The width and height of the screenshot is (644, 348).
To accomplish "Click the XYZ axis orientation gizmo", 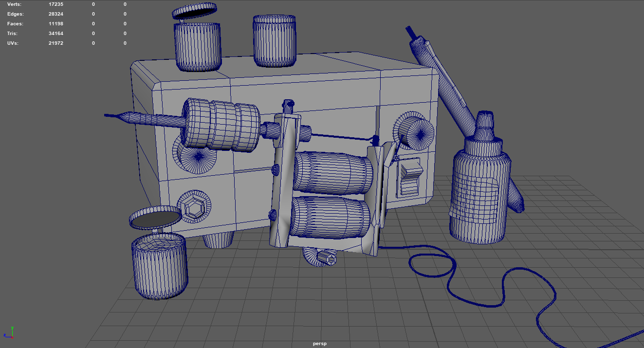I will [x=8, y=332].
